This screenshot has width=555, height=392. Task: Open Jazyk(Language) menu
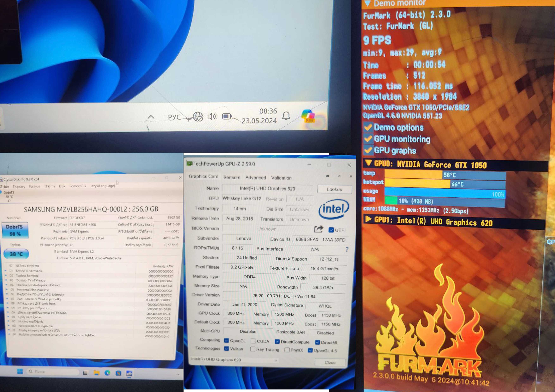pyautogui.click(x=103, y=186)
